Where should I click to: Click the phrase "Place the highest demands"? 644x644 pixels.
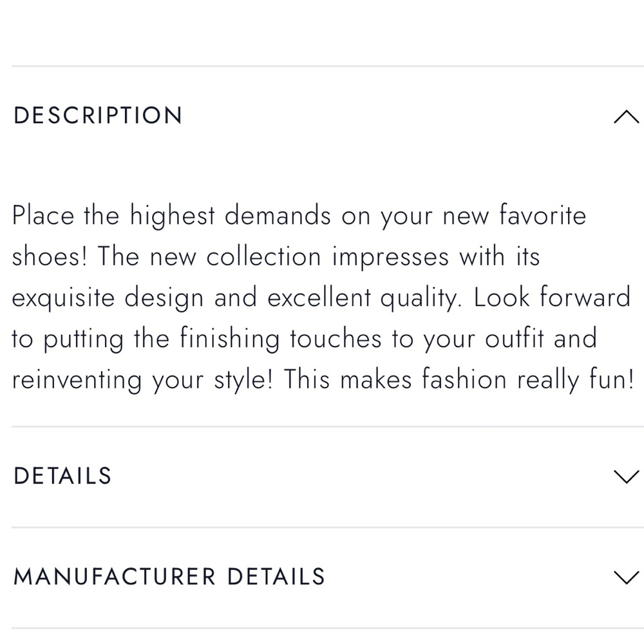pos(171,216)
